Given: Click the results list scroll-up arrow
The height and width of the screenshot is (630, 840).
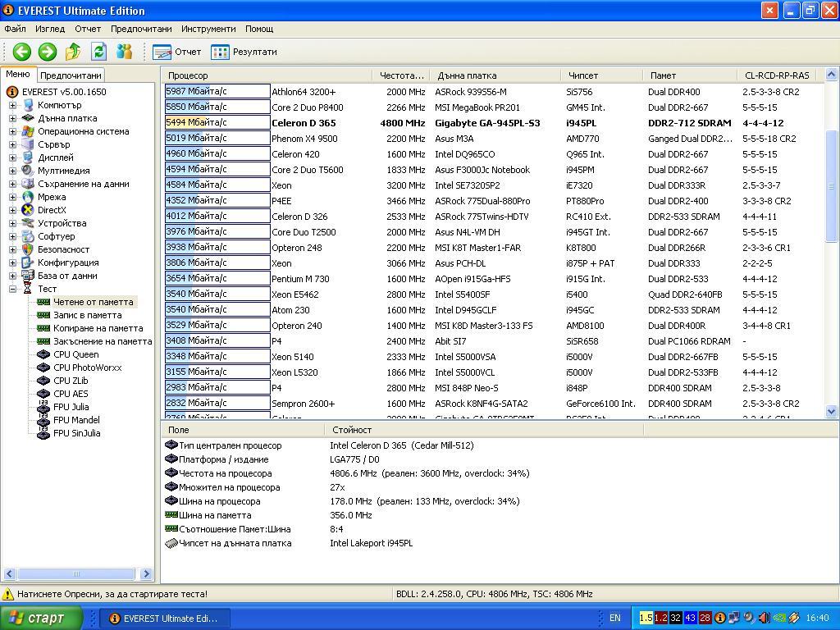Looking at the screenshot, I should coord(832,75).
